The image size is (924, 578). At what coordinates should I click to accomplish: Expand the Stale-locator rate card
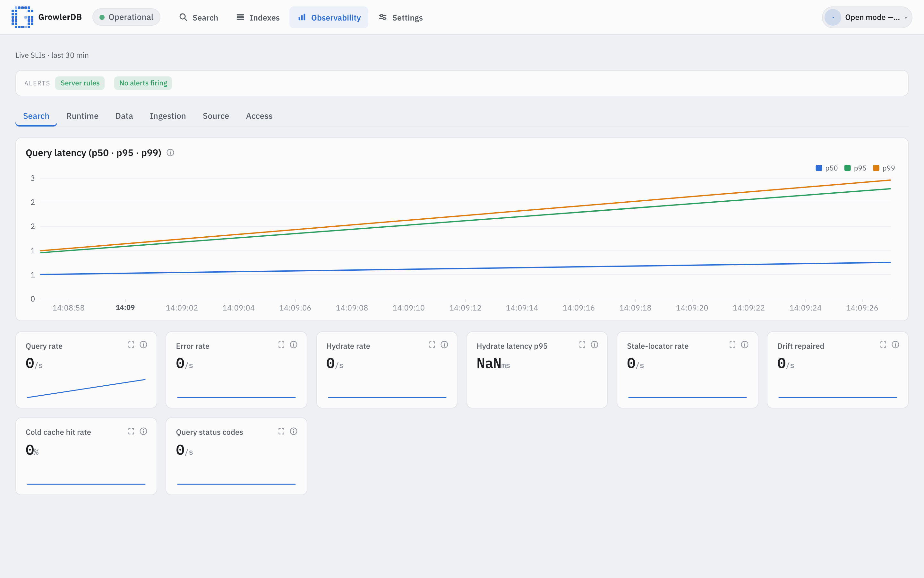(732, 345)
